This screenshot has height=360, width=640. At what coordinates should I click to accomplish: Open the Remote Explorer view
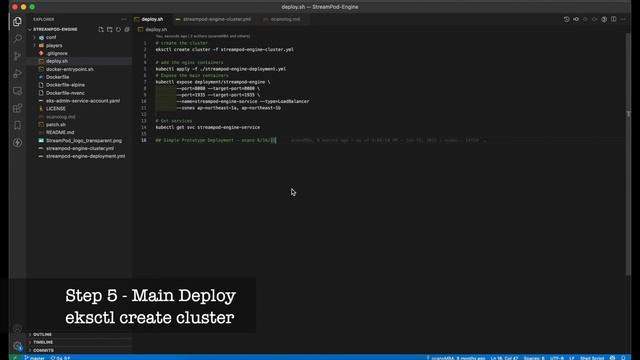[17, 91]
